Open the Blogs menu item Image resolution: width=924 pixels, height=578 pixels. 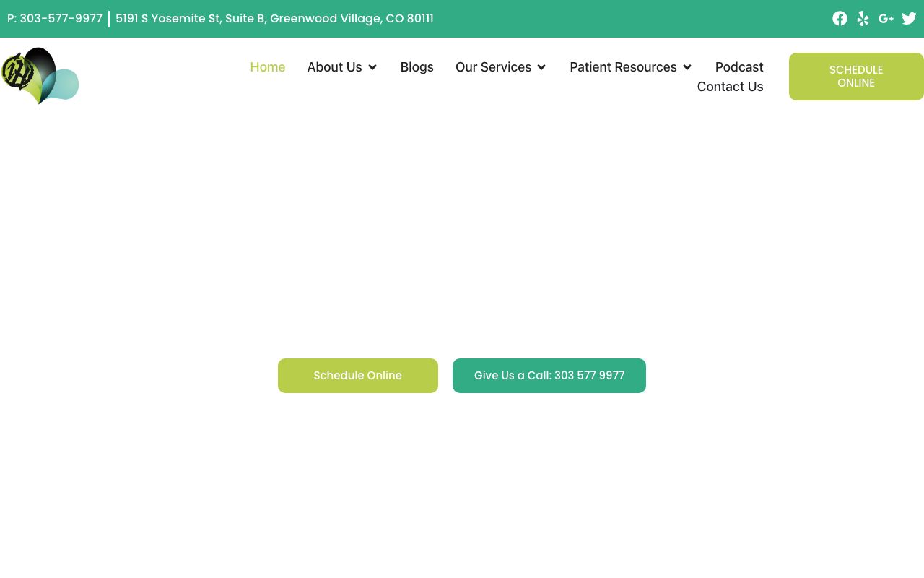[417, 67]
